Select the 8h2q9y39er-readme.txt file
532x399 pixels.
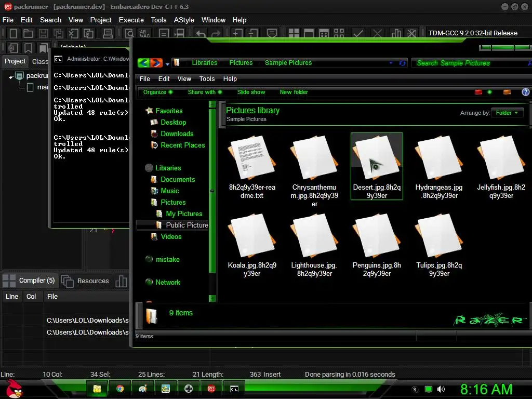pos(252,167)
